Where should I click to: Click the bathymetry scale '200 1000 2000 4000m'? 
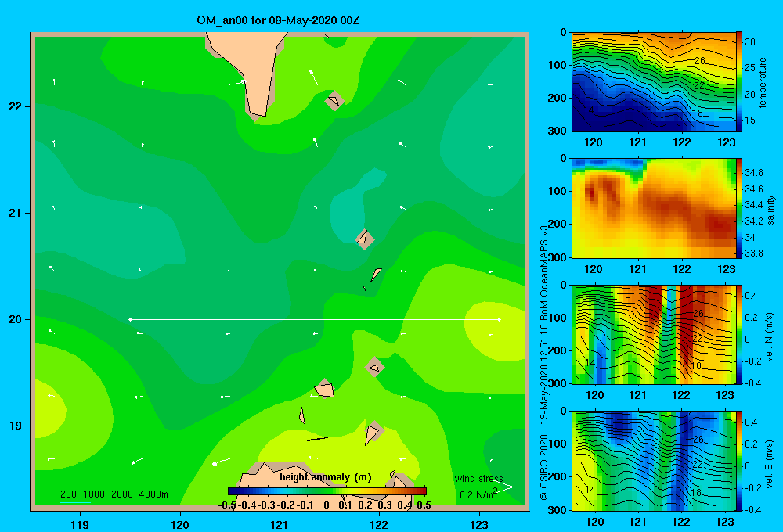coord(114,494)
